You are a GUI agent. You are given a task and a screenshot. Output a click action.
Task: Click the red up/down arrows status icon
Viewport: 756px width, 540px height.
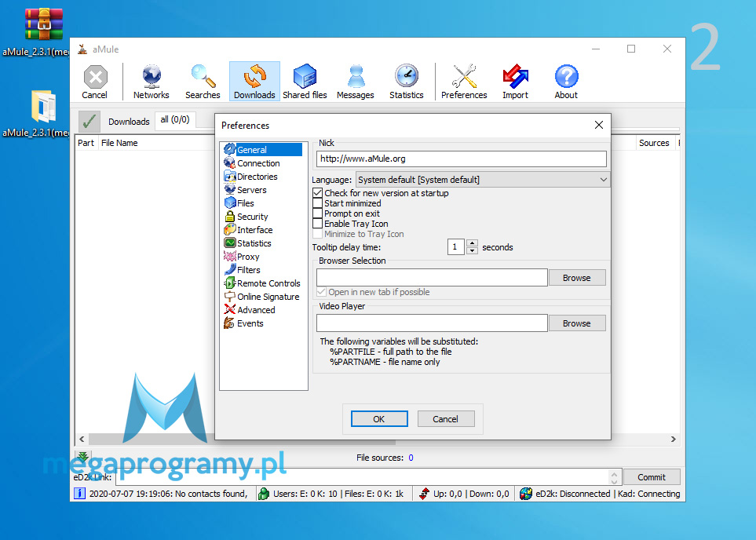(424, 494)
